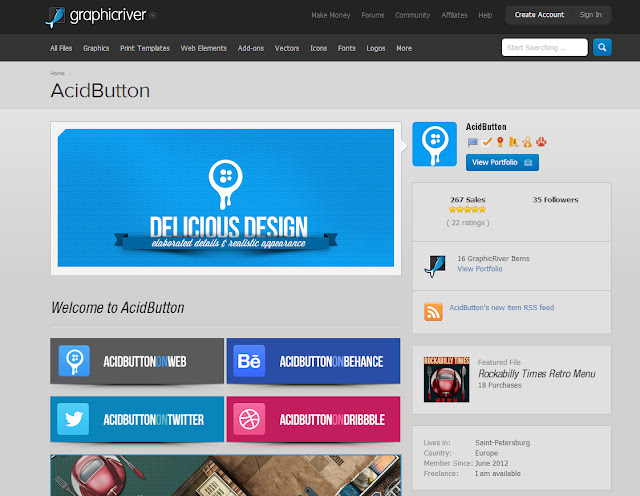The image size is (640, 496).
Task: Select All Files category
Action: 61,48
